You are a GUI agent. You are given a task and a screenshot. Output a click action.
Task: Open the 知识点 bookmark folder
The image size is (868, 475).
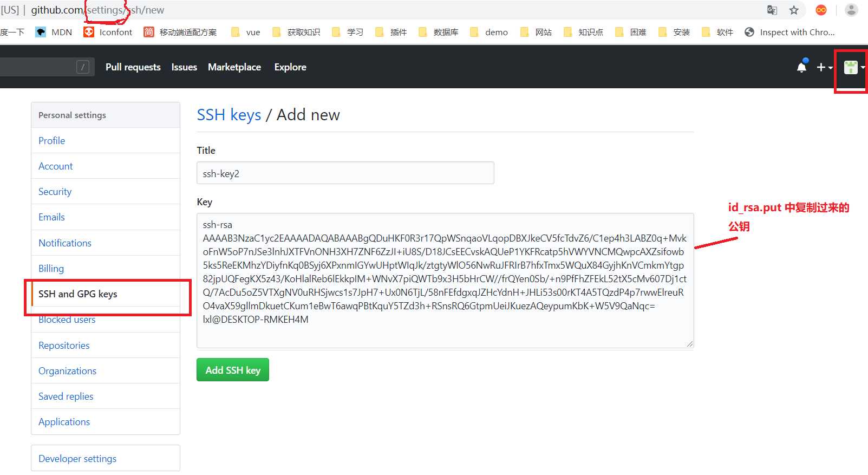click(583, 32)
